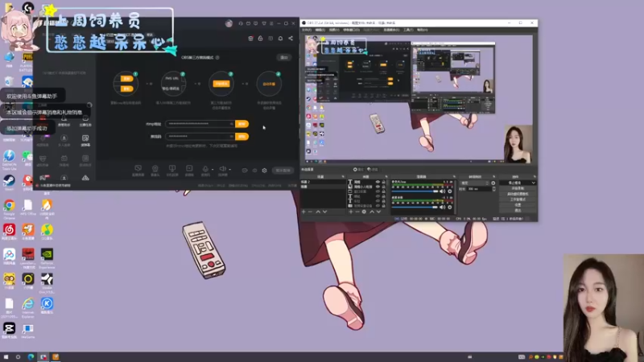Open the gear settings icon in Douyu bottom bar
Image resolution: width=644 pixels, height=362 pixels.
click(265, 171)
